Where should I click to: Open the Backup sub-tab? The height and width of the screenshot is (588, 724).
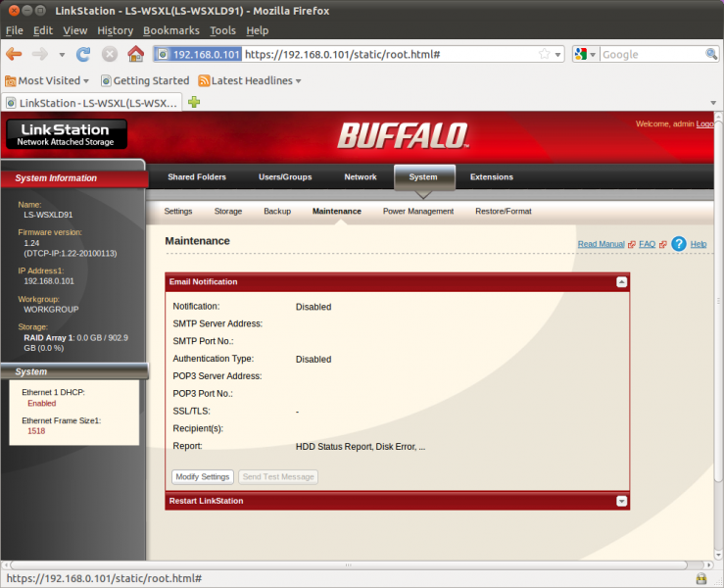pos(277,211)
